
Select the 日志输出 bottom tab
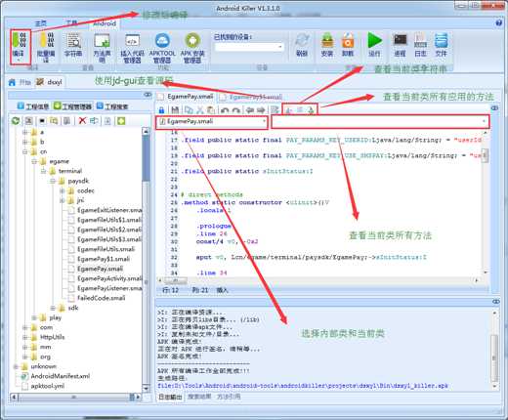tap(170, 397)
